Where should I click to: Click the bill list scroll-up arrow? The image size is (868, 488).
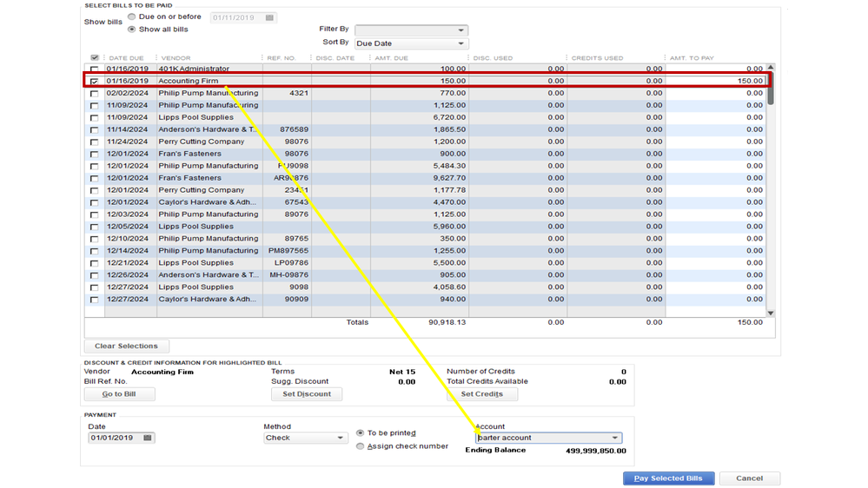pyautogui.click(x=770, y=68)
